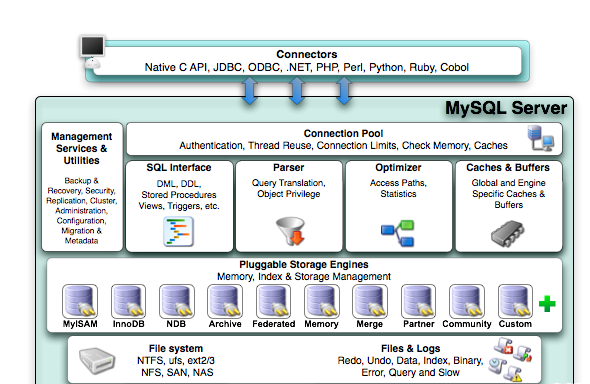Select the Partner storage engine icon
The height and width of the screenshot is (384, 590).
pyautogui.click(x=418, y=301)
